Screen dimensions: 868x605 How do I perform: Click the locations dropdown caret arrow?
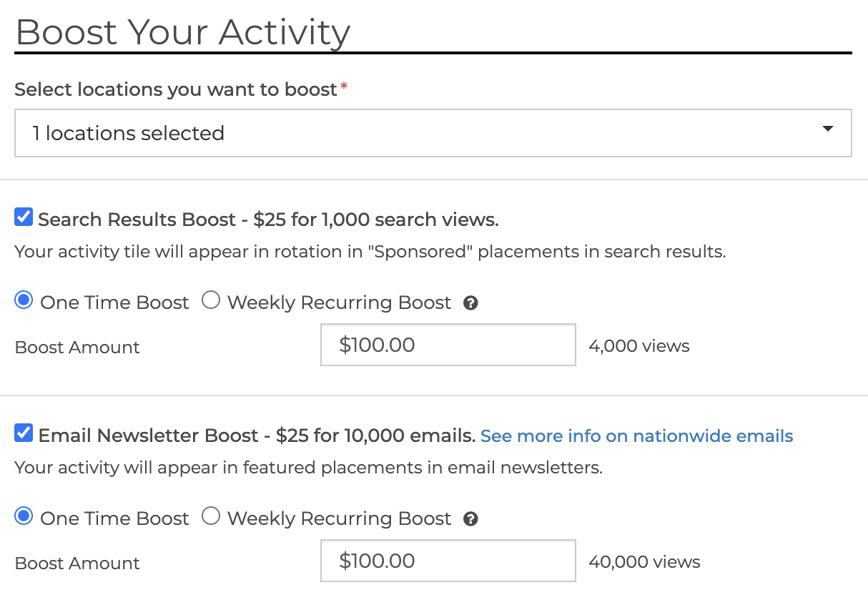827,129
